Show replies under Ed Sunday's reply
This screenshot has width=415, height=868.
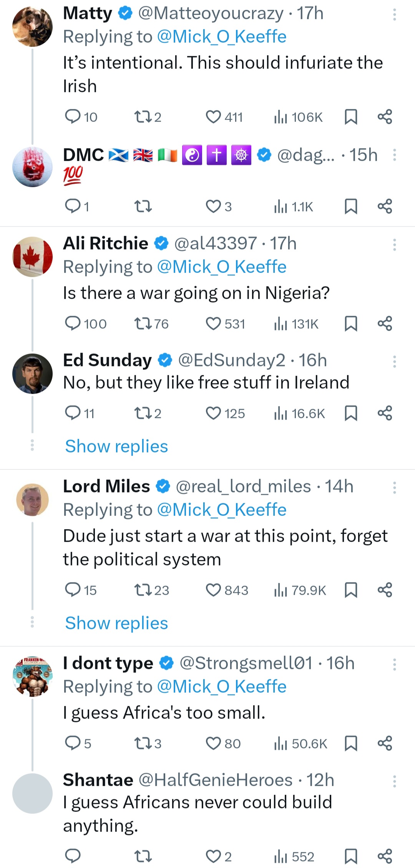[x=116, y=446]
